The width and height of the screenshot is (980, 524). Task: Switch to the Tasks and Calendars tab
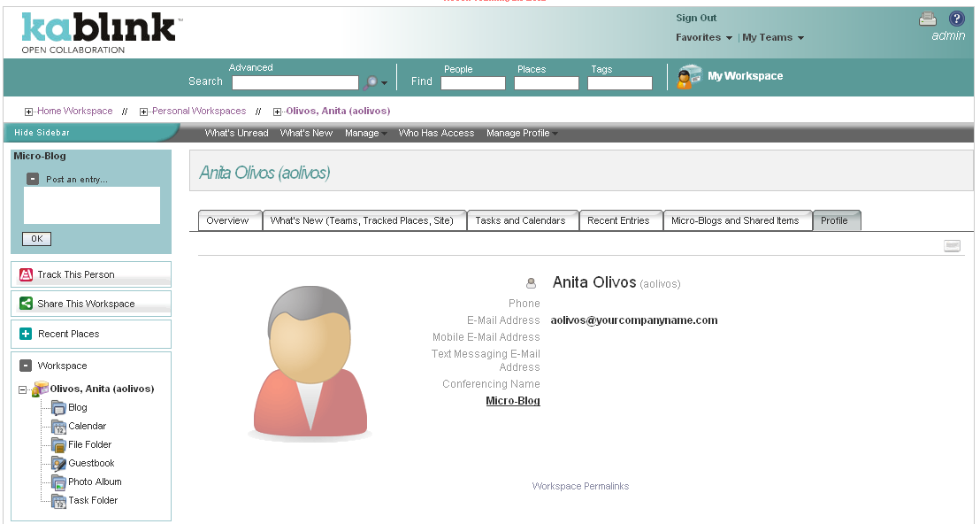click(522, 220)
